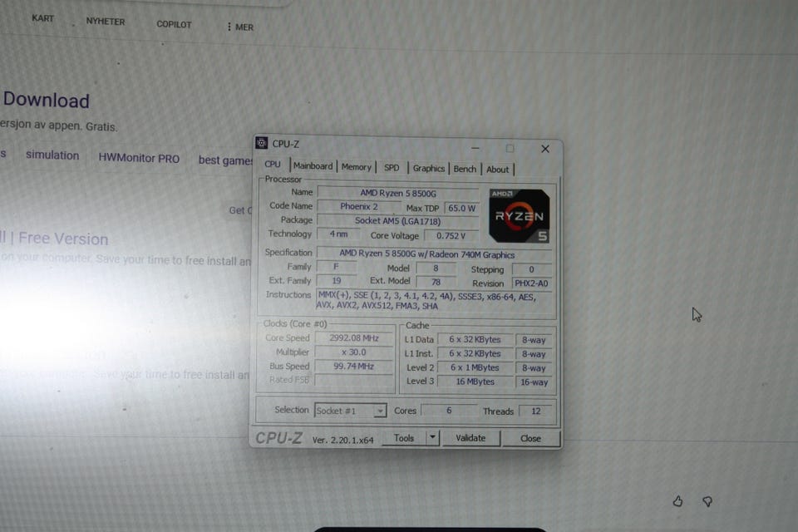798x532 pixels.
Task: Click the Technology value 4 nm
Action: [x=338, y=234]
